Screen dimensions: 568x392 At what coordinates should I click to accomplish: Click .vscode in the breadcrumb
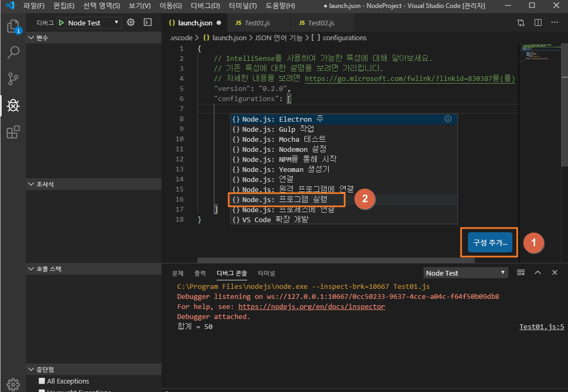pyautogui.click(x=181, y=38)
